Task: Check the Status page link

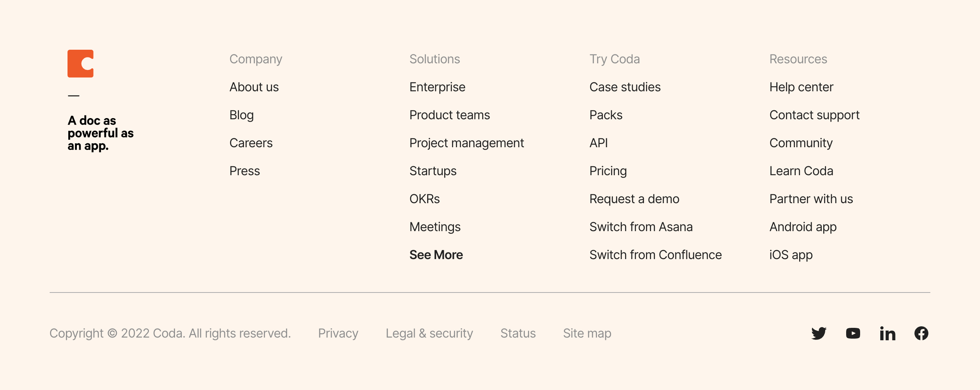Action: [518, 333]
